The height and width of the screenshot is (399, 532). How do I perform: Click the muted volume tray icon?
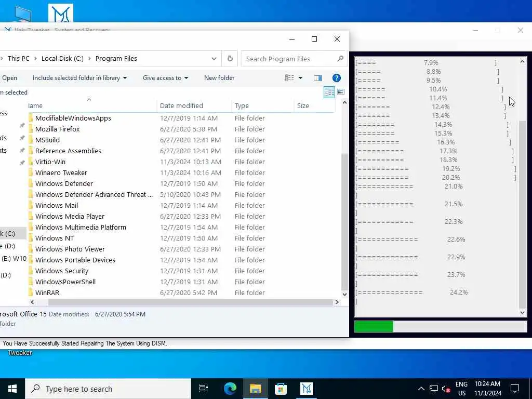(x=446, y=389)
